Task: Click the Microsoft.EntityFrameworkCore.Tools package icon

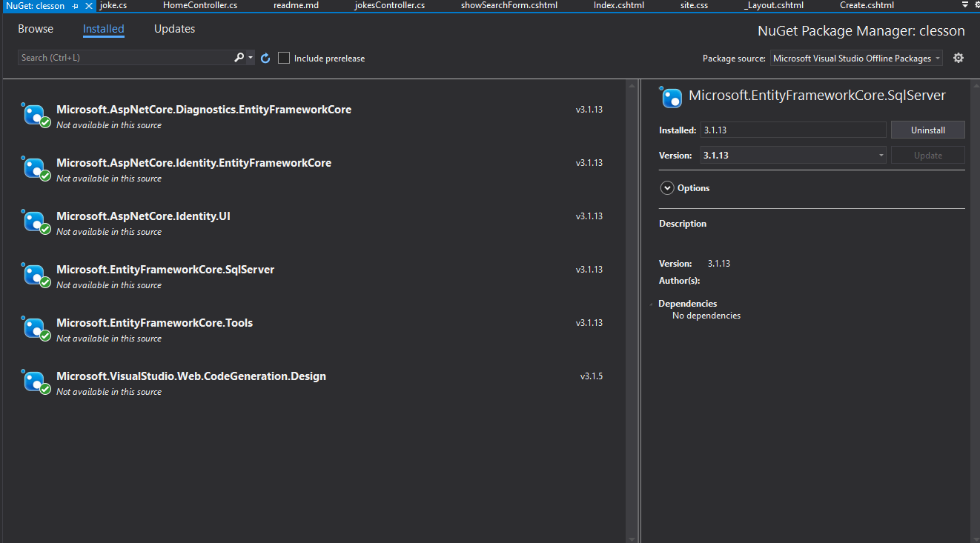Action: [36, 328]
